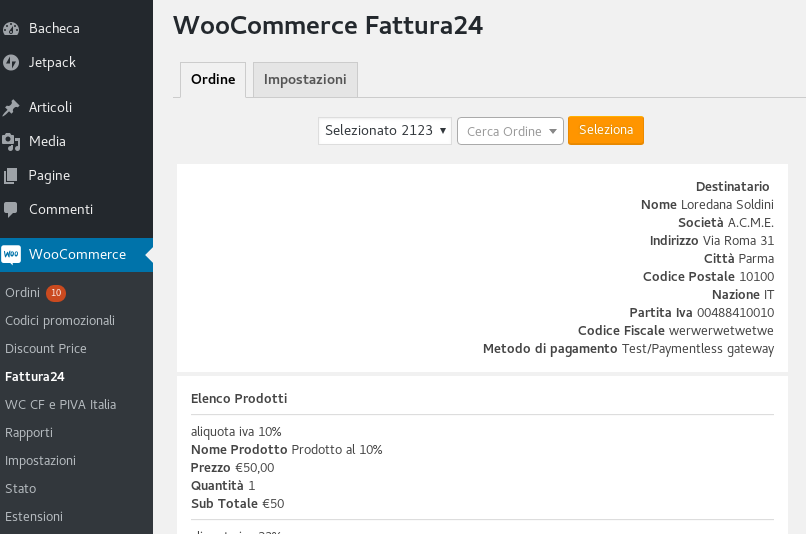
Task: Click the Partita Iva number 00488410010
Action: pyautogui.click(x=736, y=312)
